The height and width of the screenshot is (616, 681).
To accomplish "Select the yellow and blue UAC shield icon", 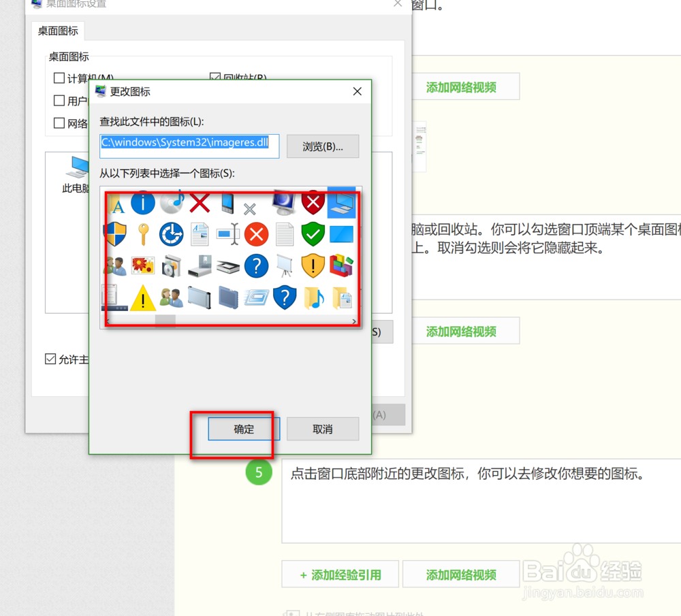I will pos(116,233).
